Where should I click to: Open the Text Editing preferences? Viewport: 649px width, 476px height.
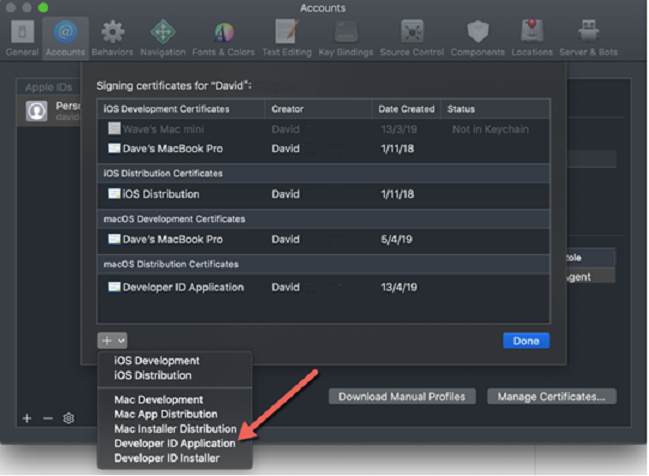pyautogui.click(x=287, y=38)
